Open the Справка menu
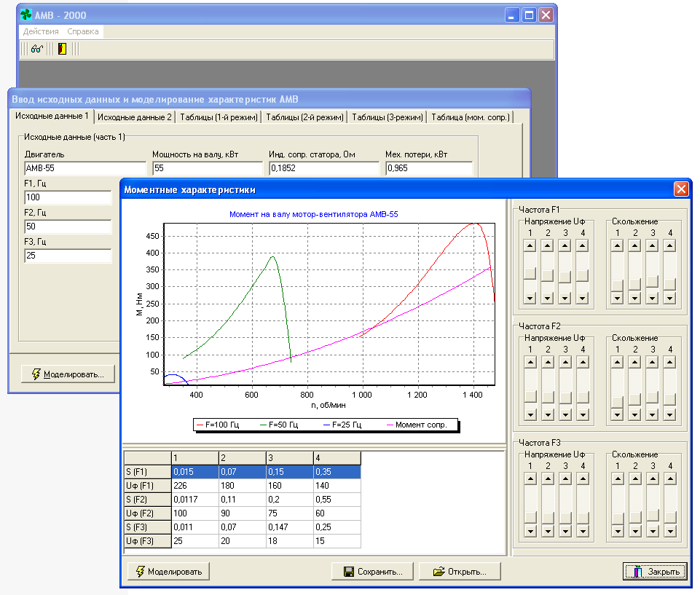The image size is (700, 595). 83,31
